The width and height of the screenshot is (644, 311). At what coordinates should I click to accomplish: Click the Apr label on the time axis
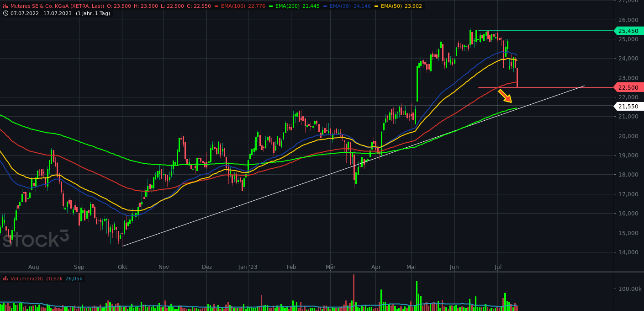pyautogui.click(x=376, y=267)
